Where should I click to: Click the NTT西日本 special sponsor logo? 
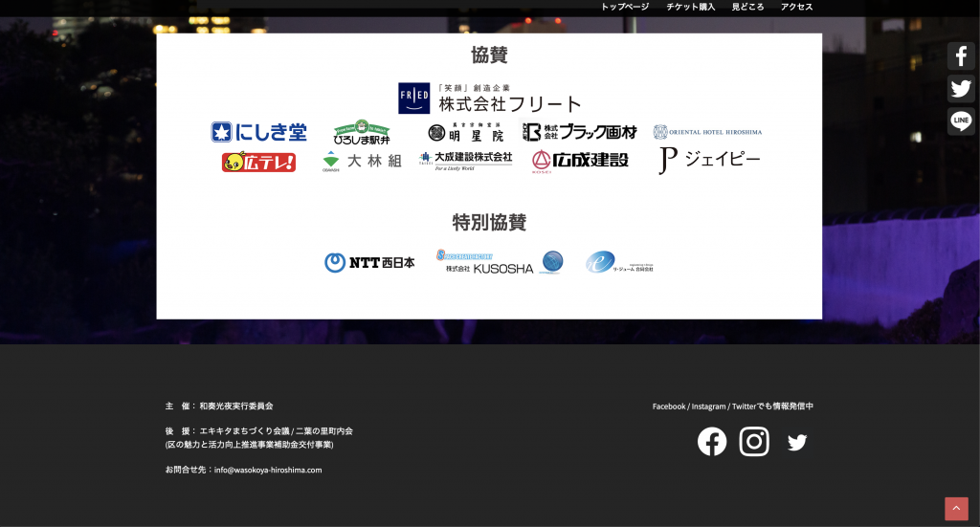369,263
